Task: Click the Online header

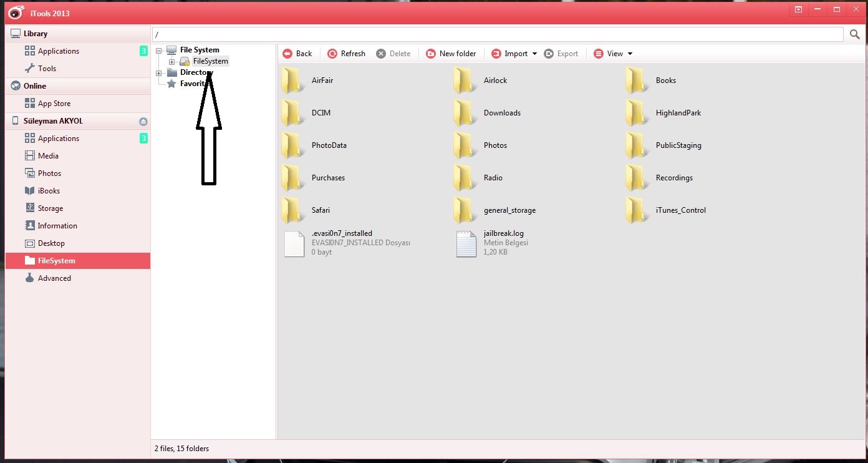Action: pos(77,86)
